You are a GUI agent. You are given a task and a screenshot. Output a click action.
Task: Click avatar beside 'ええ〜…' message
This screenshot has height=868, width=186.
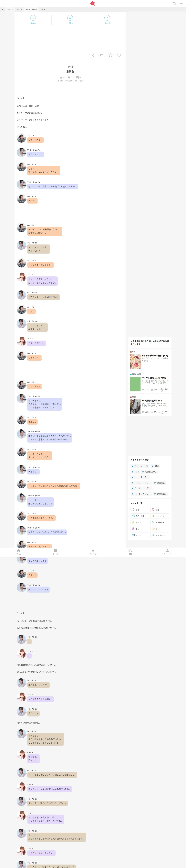[x=22, y=199]
